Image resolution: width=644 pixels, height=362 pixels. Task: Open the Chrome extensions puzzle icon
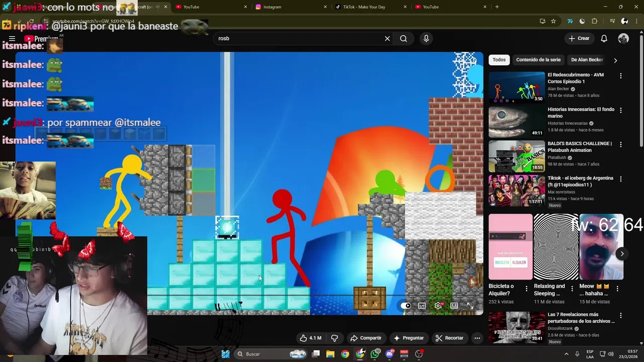[x=595, y=21]
